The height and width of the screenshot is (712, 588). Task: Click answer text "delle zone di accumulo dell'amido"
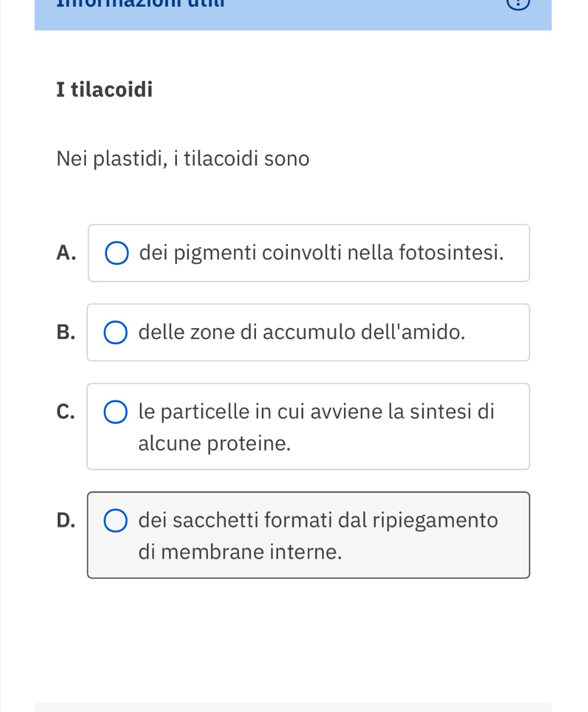(302, 332)
